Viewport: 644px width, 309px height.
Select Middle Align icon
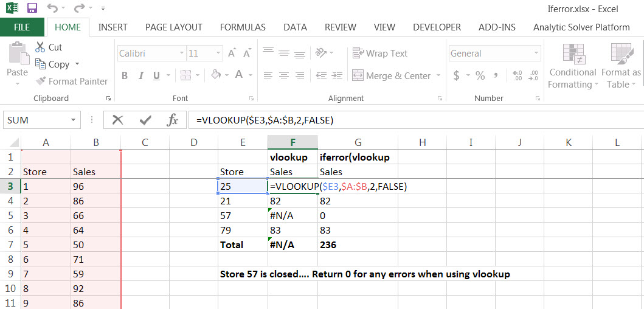pyautogui.click(x=284, y=53)
